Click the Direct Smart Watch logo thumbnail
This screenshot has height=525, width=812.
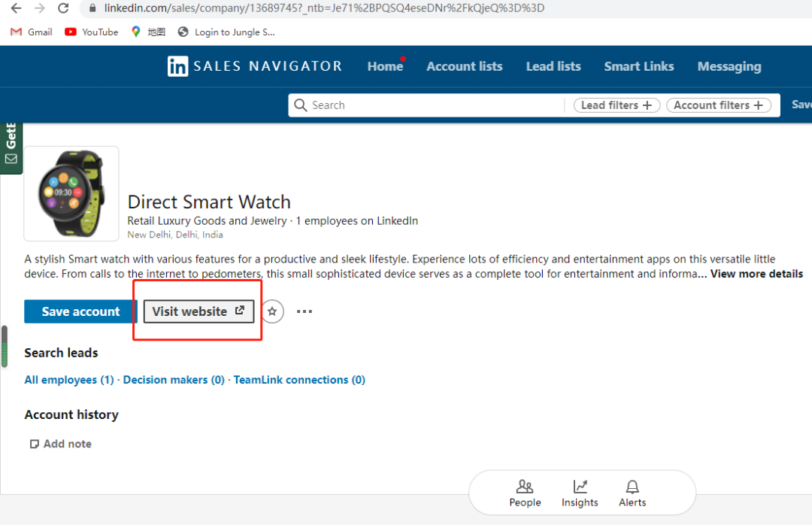tap(71, 193)
